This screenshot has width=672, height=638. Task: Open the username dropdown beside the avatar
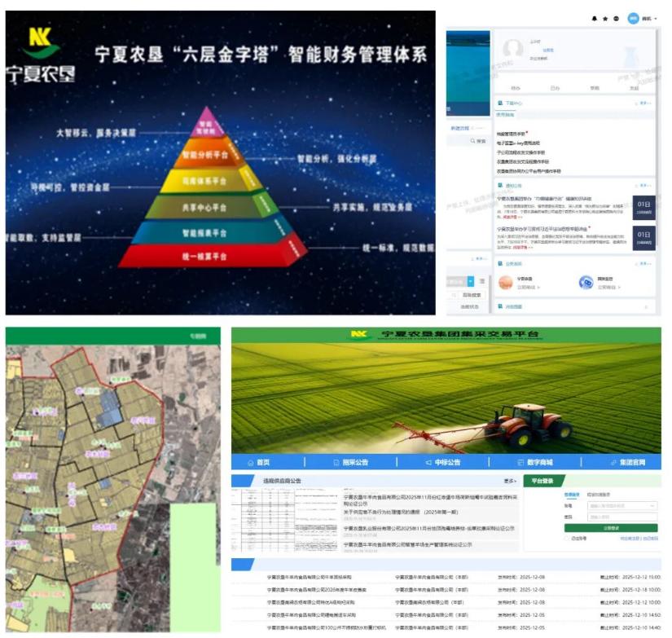coord(655,18)
